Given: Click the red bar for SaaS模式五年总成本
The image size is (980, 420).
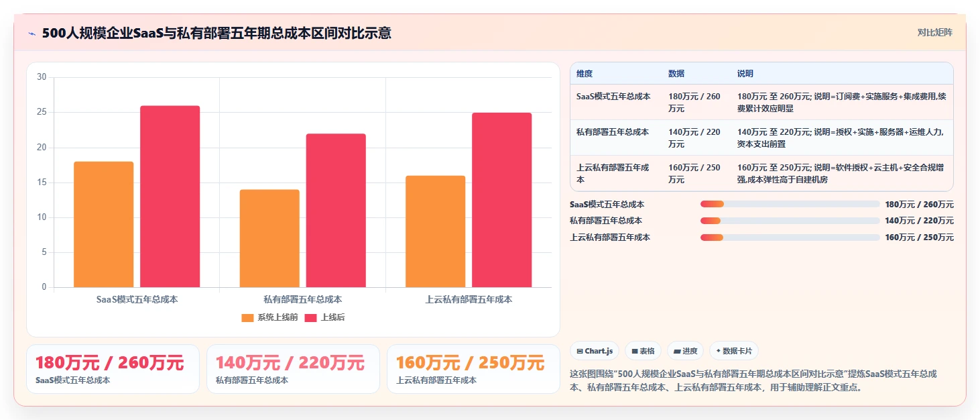Looking at the screenshot, I should (x=170, y=197).
